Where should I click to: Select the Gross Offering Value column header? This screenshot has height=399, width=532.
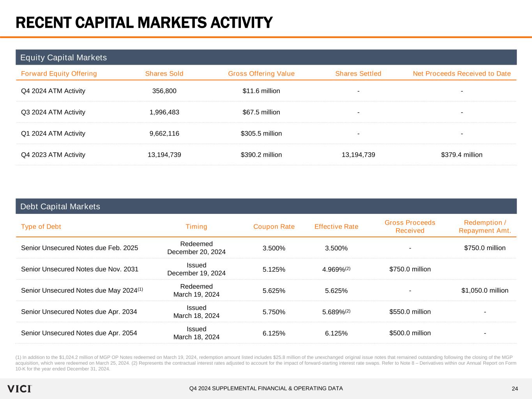(261, 74)
